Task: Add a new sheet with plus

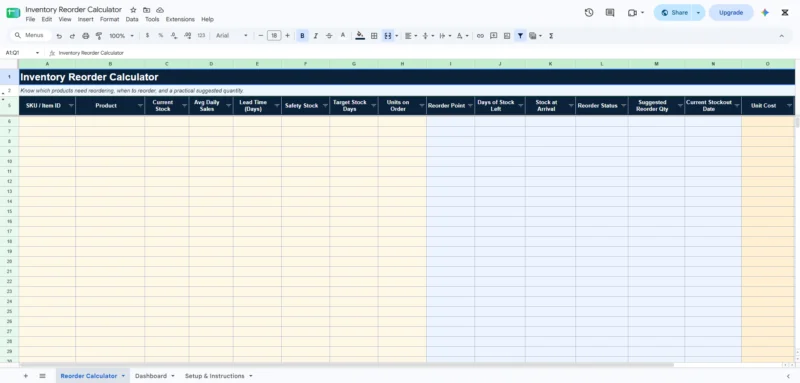Action: tap(26, 376)
